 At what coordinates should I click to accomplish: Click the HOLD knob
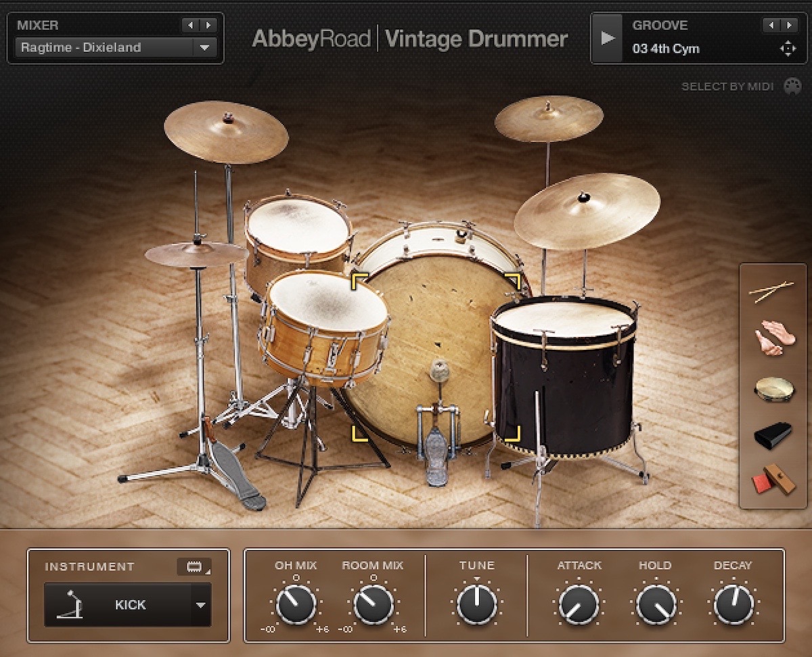pos(656,604)
